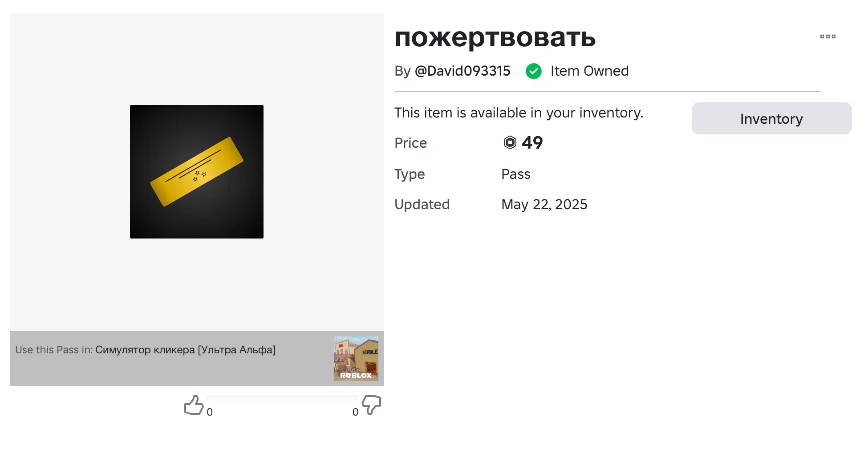Click the Pass type value
The width and height of the screenshot is (868, 453).
tap(516, 174)
